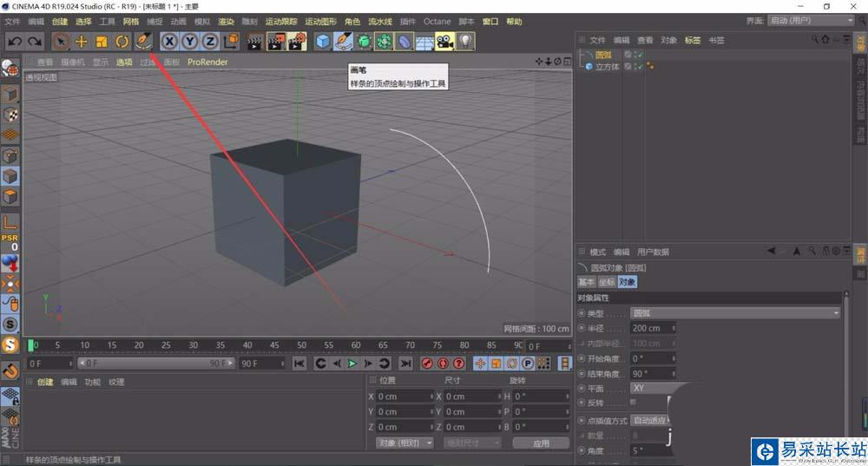Switch to the 坐标 attribute tab
This screenshot has width=868, height=466.
(607, 282)
